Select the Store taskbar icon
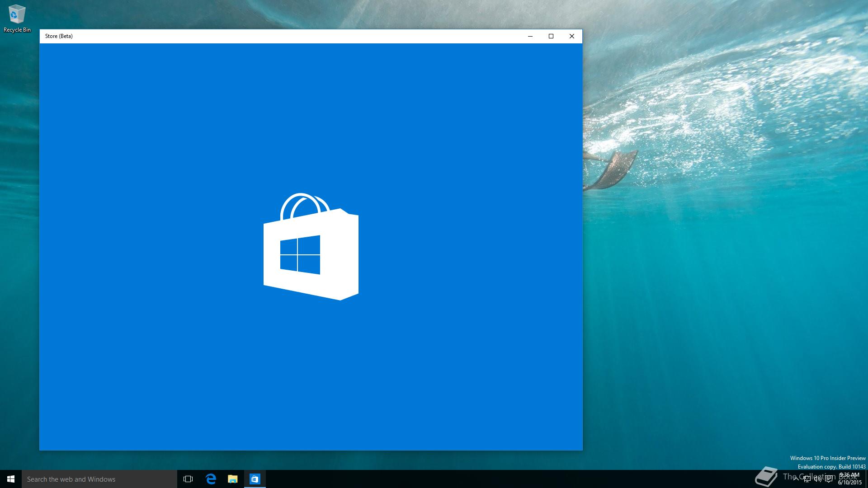Viewport: 868px width, 488px height. click(x=255, y=479)
